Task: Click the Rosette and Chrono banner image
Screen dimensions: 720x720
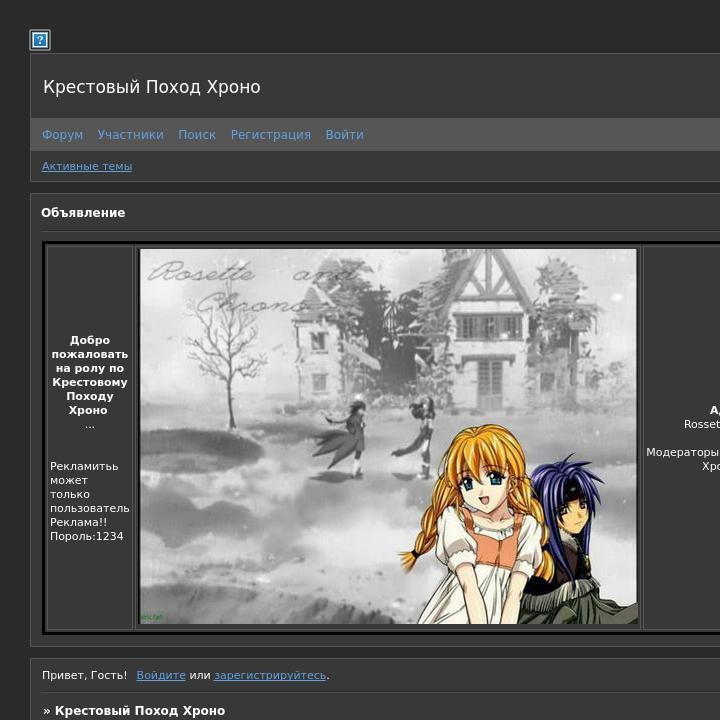Action: 388,436
